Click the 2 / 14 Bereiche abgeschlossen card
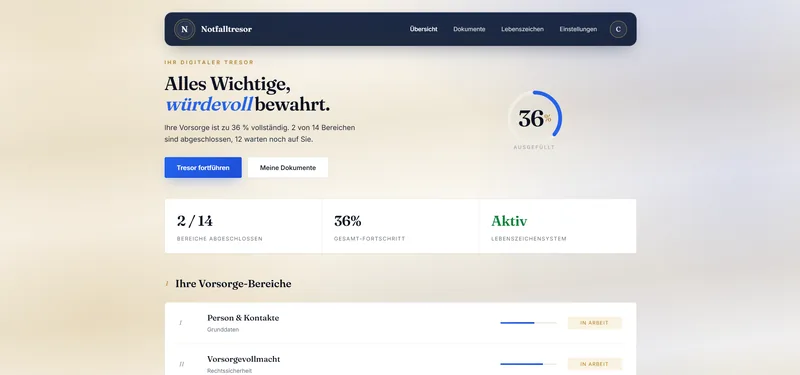Image resolution: width=800 pixels, height=375 pixels. pyautogui.click(x=243, y=226)
